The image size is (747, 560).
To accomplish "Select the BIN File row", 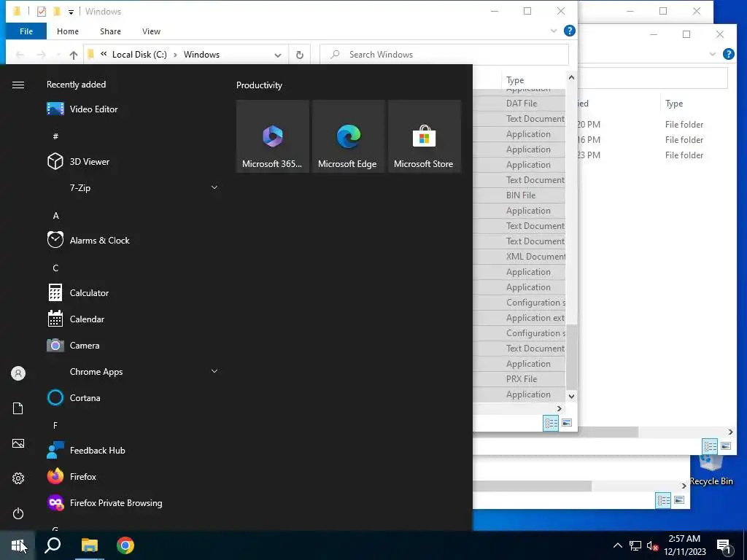I will [x=519, y=195].
